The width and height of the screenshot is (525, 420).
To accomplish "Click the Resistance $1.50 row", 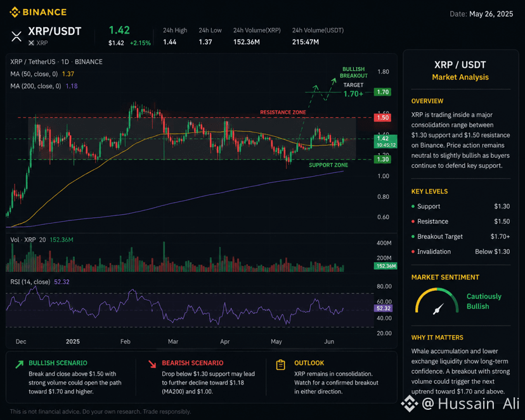I will pyautogui.click(x=461, y=221).
